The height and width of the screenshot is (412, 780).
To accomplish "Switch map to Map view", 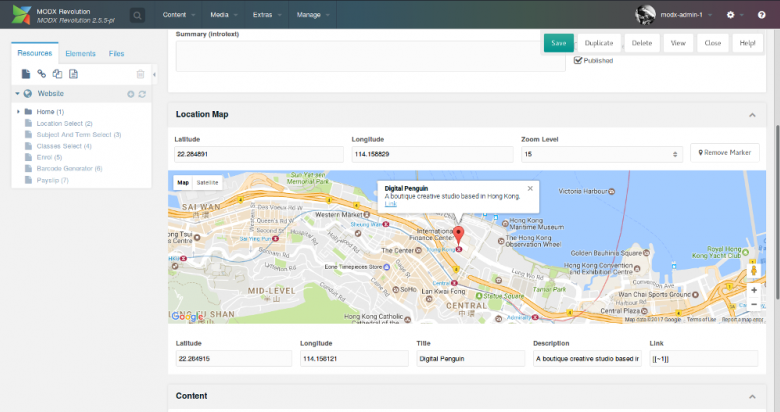I will [183, 183].
